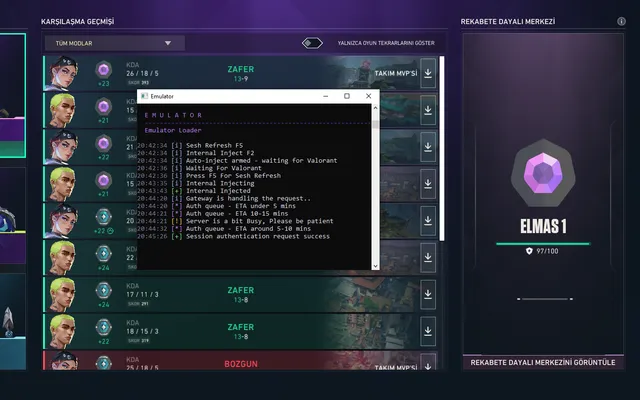
Task: Click the large Elmas 1 rank emblem
Action: point(543,173)
